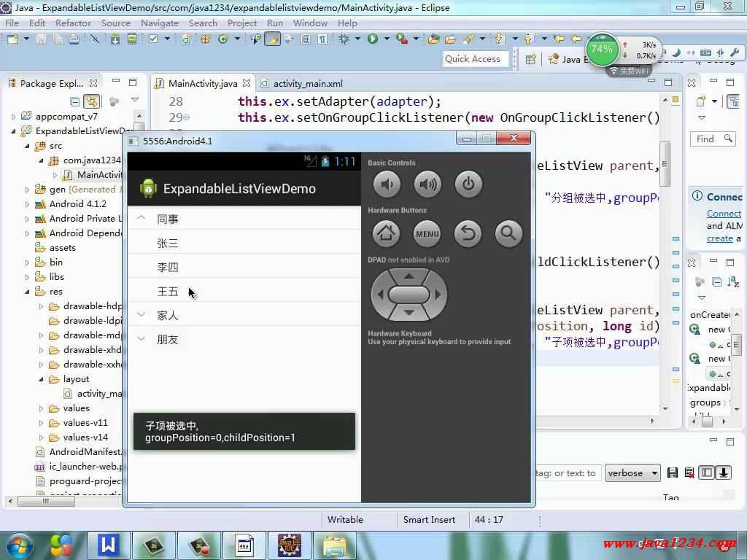Expand the appcompat_v7 project node
747x560 pixels.
[x=13, y=116]
